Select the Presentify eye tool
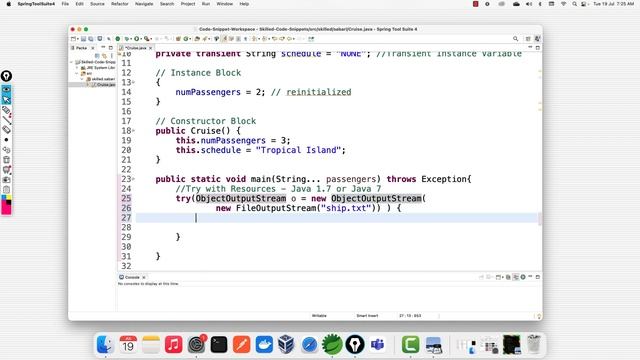Viewport: 640px width, 360px height. tap(6, 89)
